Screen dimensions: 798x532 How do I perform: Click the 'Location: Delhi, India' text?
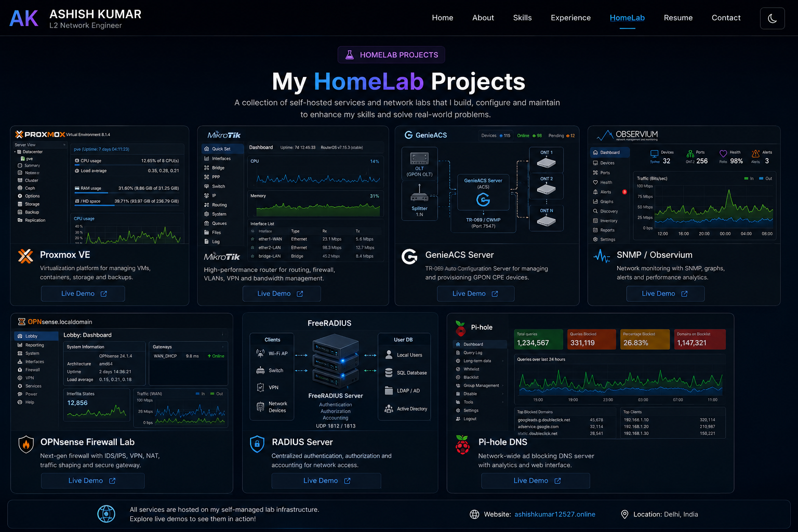click(666, 514)
